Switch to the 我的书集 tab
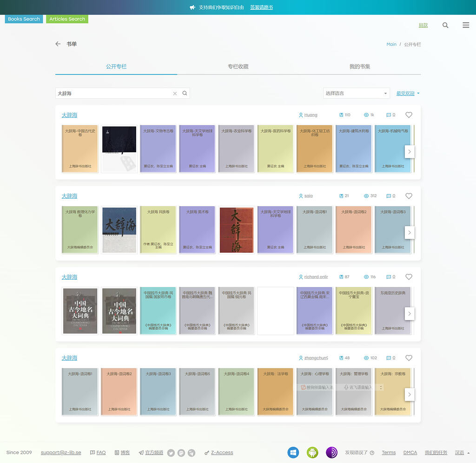 (360, 67)
